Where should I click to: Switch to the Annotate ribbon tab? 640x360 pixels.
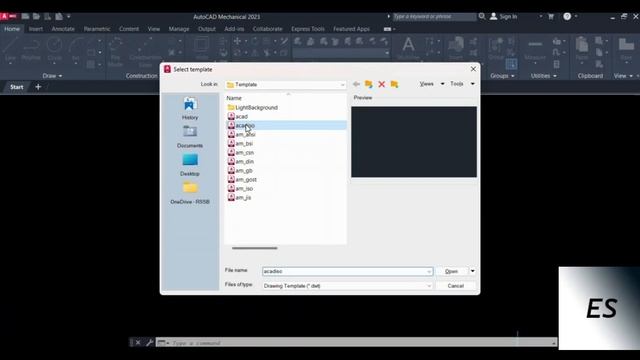click(x=63, y=29)
